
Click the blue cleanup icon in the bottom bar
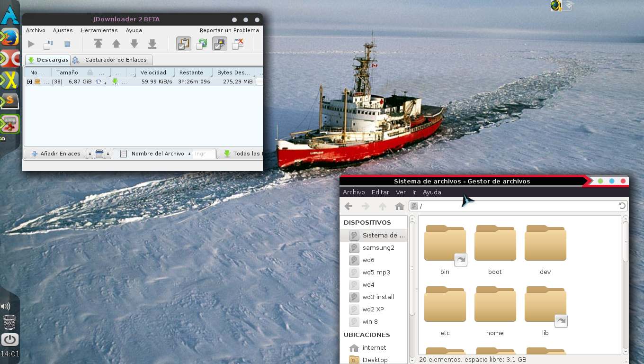point(99,154)
